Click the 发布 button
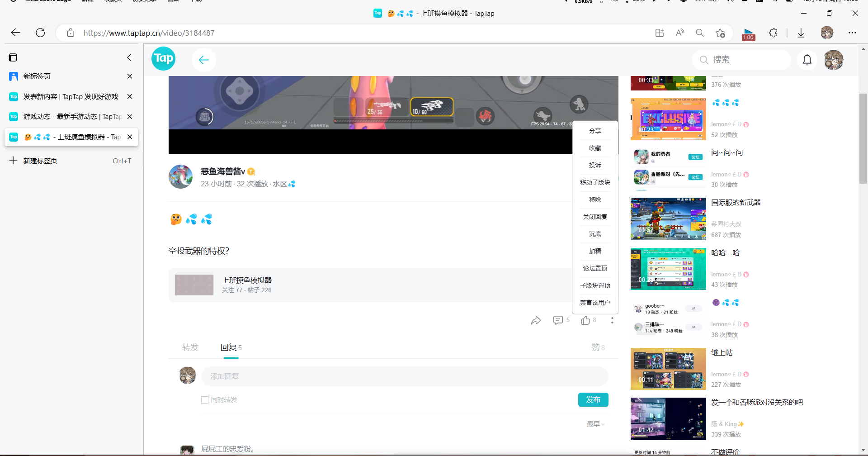Viewport: 868px width, 456px height. pyautogui.click(x=593, y=400)
